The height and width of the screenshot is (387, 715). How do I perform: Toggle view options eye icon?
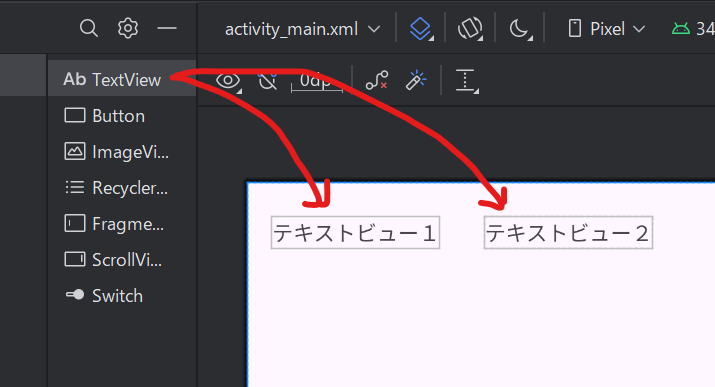click(x=228, y=81)
